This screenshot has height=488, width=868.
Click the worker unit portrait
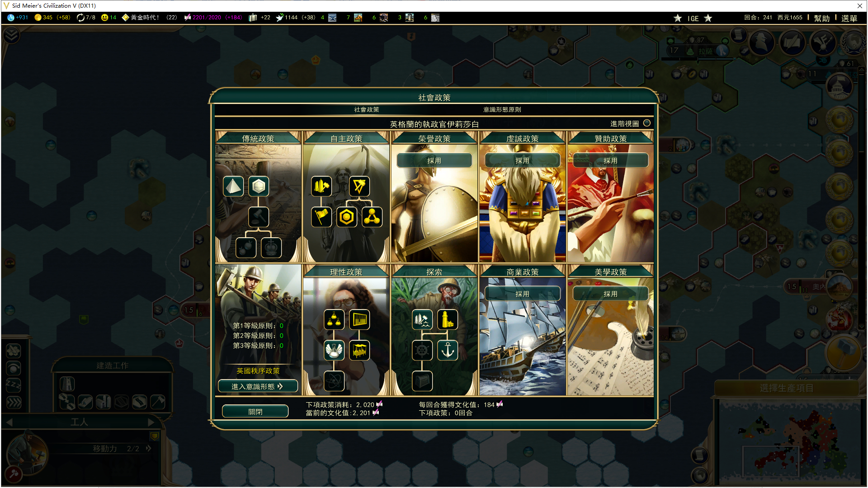(27, 453)
